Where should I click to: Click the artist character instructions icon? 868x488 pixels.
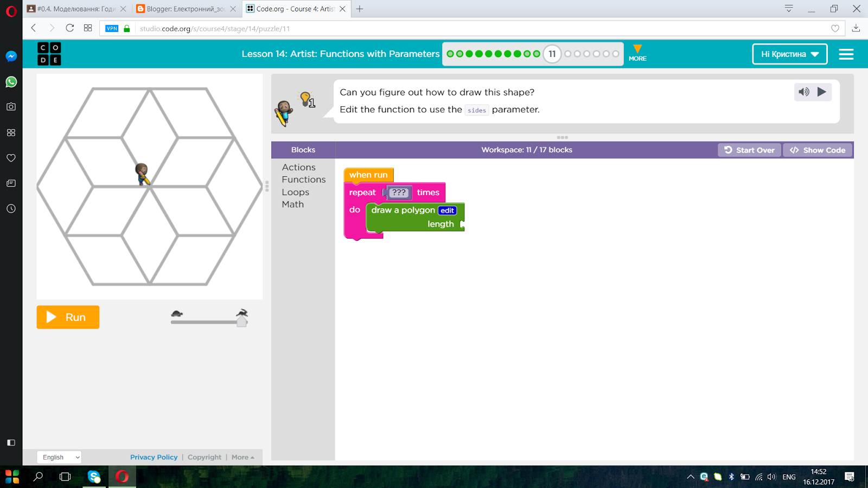(283, 113)
